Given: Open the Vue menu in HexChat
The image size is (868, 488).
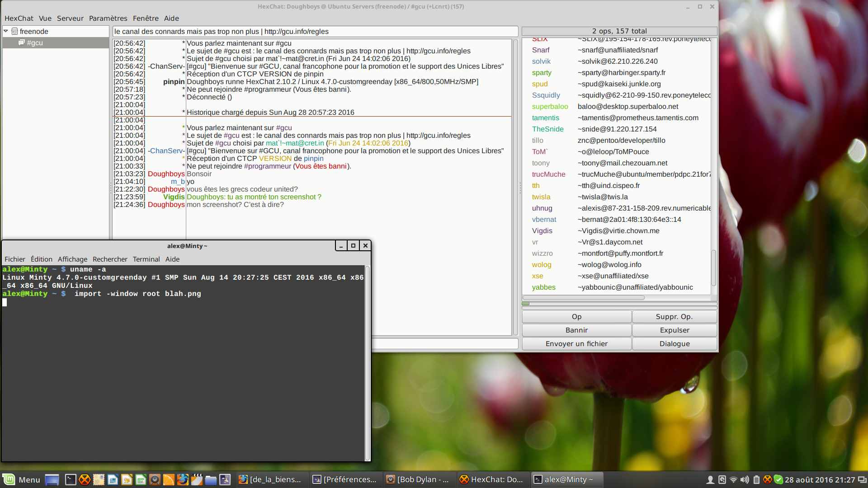Looking at the screenshot, I should 45,19.
